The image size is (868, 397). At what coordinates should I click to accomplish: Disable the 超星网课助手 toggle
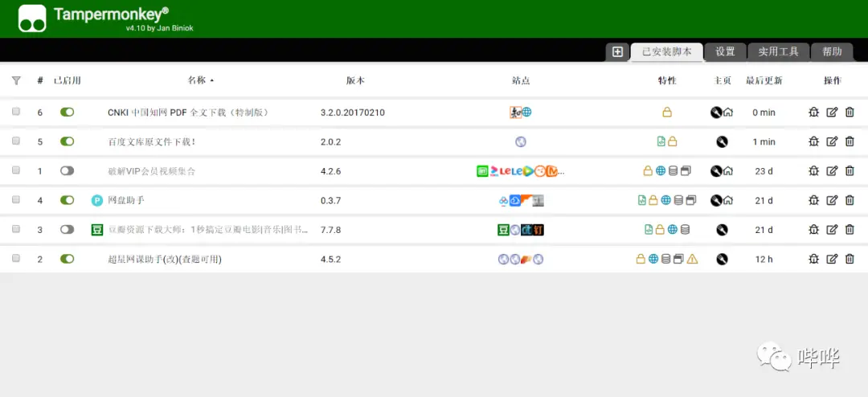point(67,259)
